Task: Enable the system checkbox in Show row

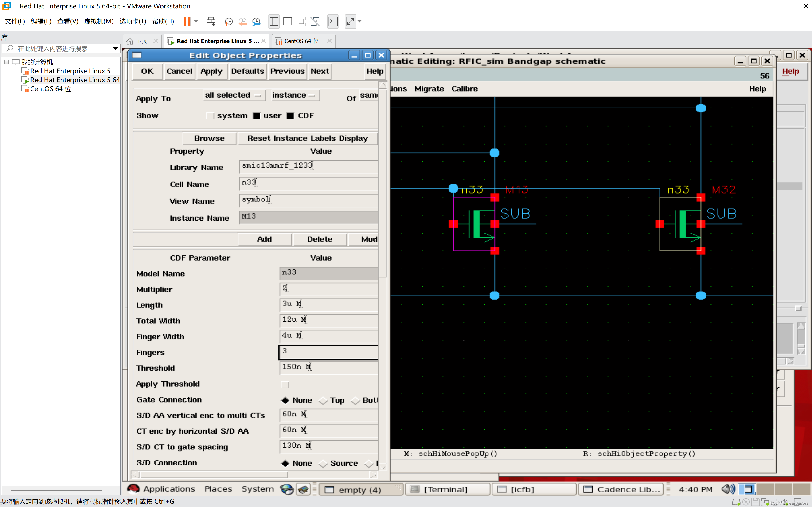Action: click(210, 116)
